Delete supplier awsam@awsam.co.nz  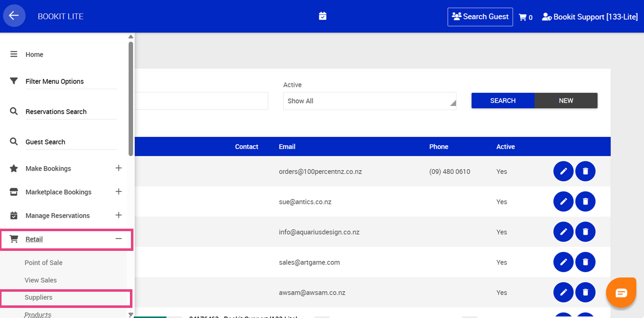pos(585,292)
